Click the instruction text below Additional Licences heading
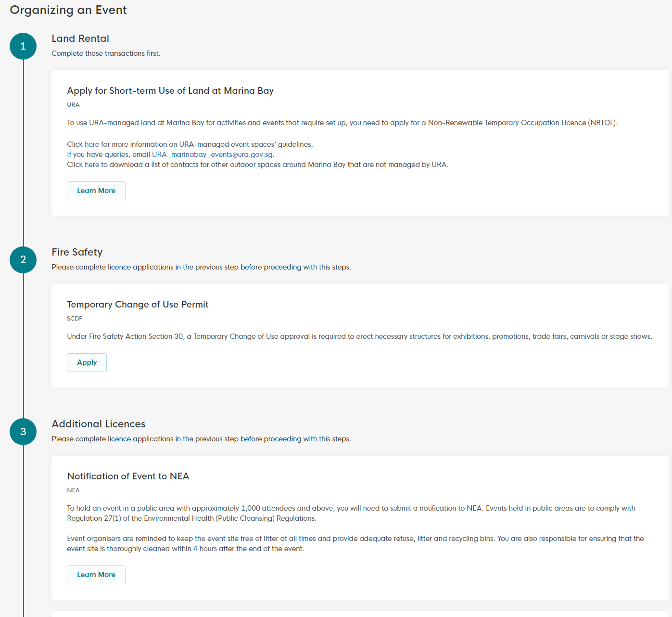This screenshot has width=672, height=617. point(201,439)
